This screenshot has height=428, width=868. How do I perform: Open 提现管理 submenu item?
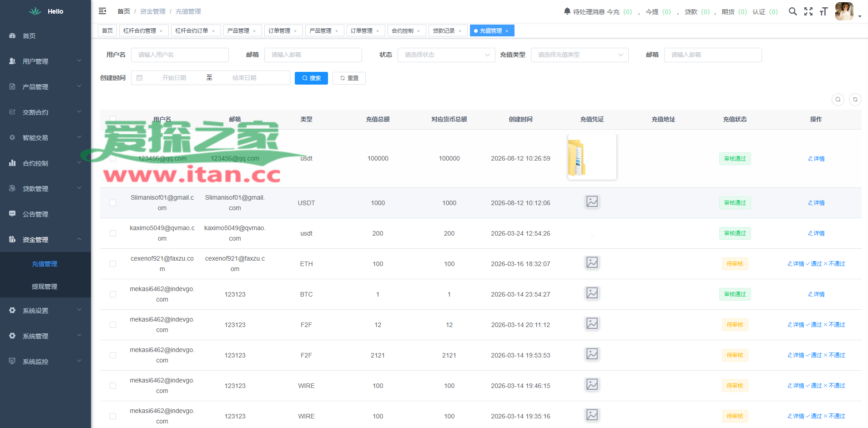[45, 287]
